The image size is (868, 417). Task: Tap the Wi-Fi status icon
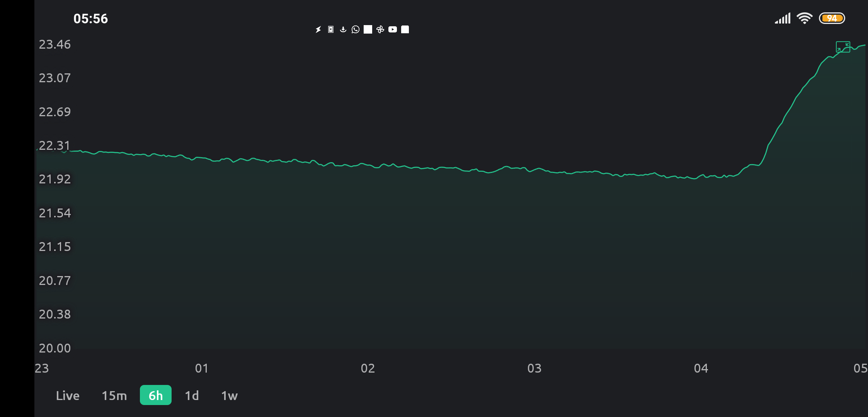tap(805, 18)
